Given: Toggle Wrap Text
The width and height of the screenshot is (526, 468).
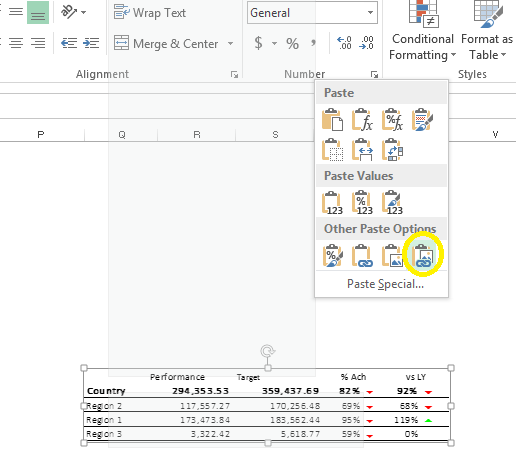Looking at the screenshot, I should click(x=150, y=13).
